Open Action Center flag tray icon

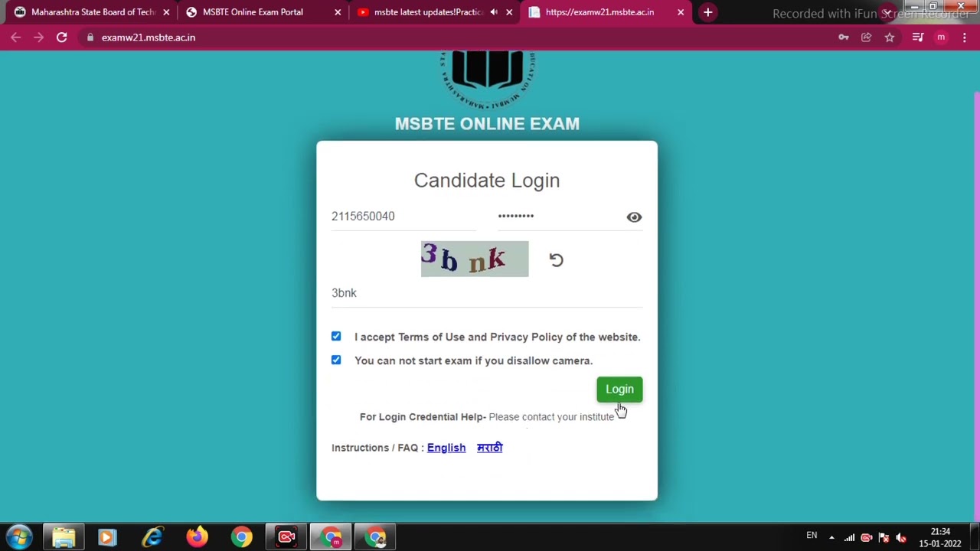pyautogui.click(x=884, y=538)
